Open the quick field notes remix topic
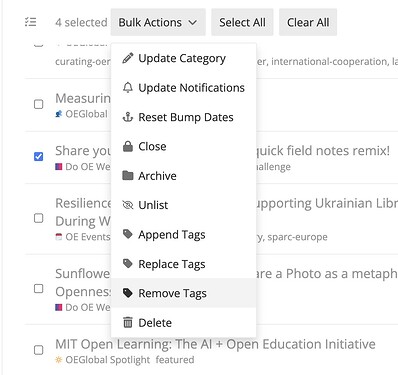The width and height of the screenshot is (398, 375). [x=323, y=151]
